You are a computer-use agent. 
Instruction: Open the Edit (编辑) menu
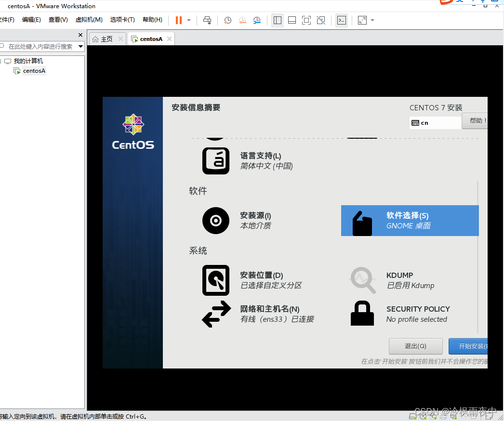[31, 20]
